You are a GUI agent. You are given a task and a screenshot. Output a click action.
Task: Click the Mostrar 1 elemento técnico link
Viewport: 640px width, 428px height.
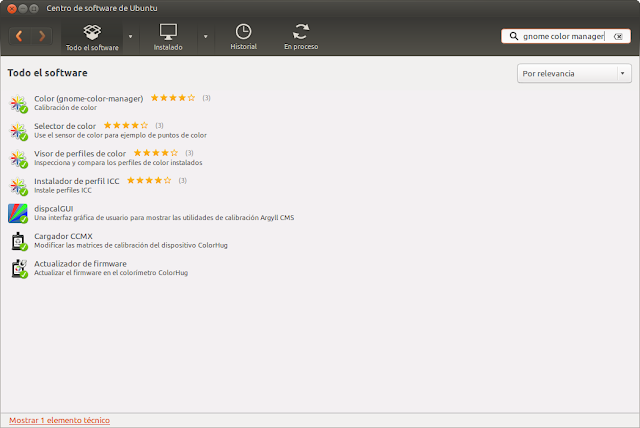coord(60,420)
